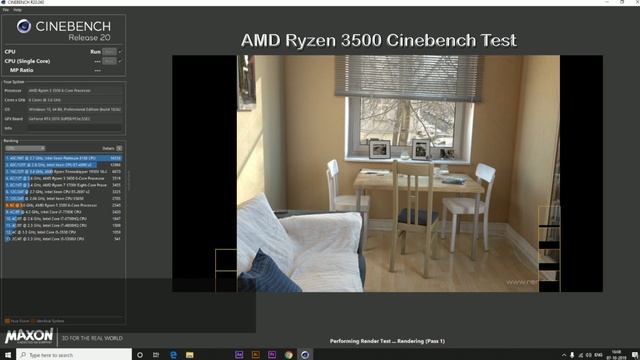
Task: Select the Ryzen Threadripper 1950X ranking row
Action: [x=63, y=171]
